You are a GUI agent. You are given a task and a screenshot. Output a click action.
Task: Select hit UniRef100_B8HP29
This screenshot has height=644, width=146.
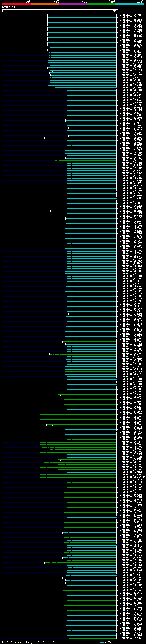pyautogui.click(x=131, y=93)
